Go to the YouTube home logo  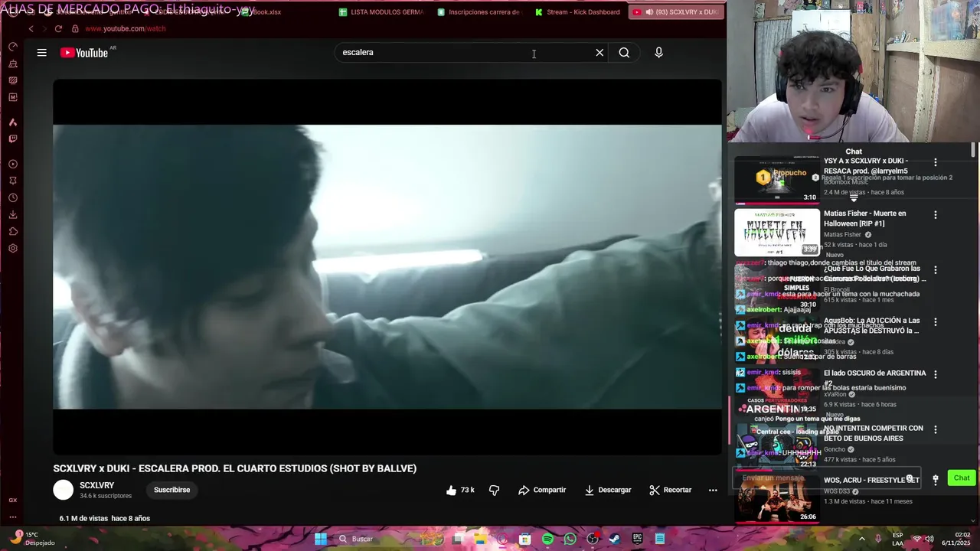(84, 53)
